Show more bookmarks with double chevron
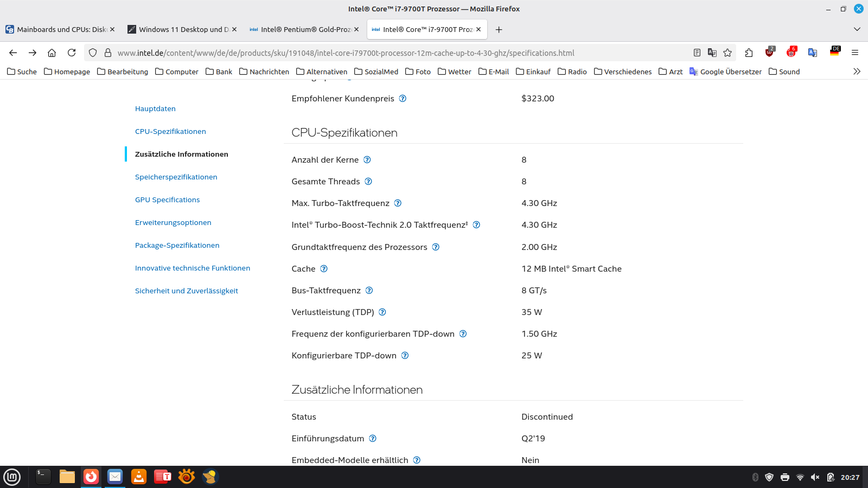The height and width of the screenshot is (488, 868). [857, 71]
